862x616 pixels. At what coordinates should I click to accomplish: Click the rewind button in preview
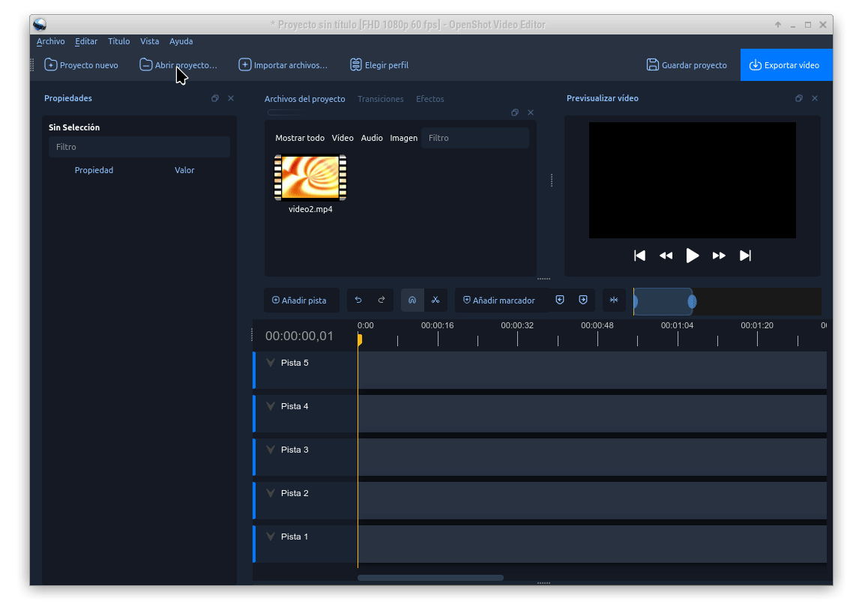click(x=666, y=256)
